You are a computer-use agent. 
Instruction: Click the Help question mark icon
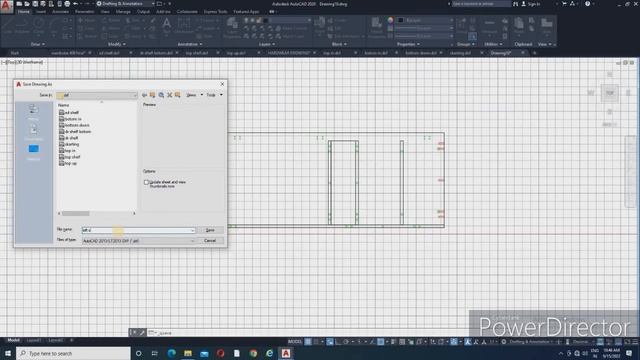[587, 4]
